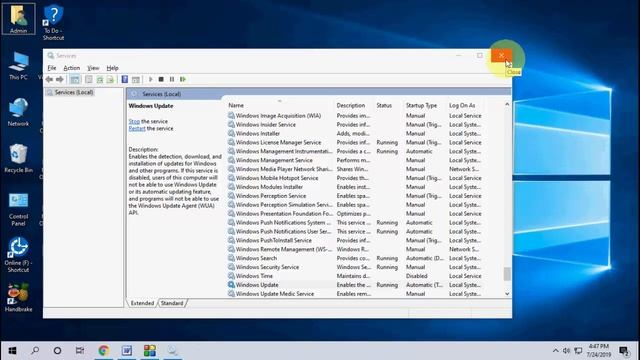Open the View menu
This screenshot has width=640, height=360.
(x=93, y=68)
